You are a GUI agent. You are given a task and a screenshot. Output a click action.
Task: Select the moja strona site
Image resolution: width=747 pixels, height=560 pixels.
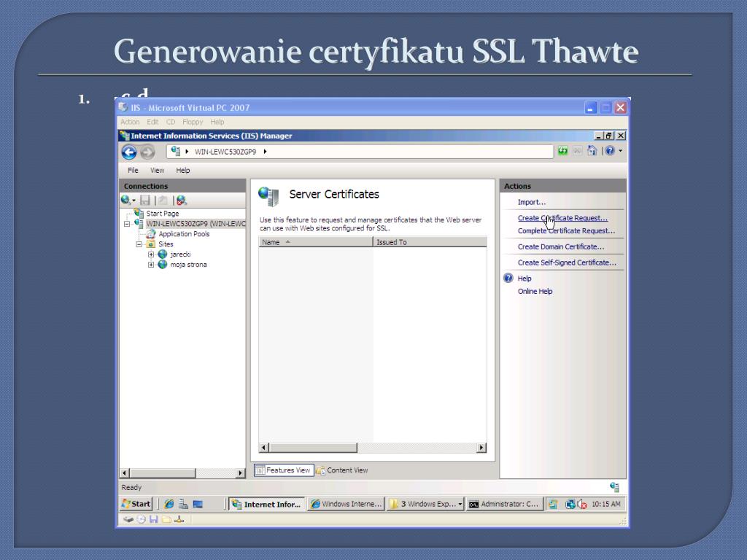pyautogui.click(x=189, y=264)
